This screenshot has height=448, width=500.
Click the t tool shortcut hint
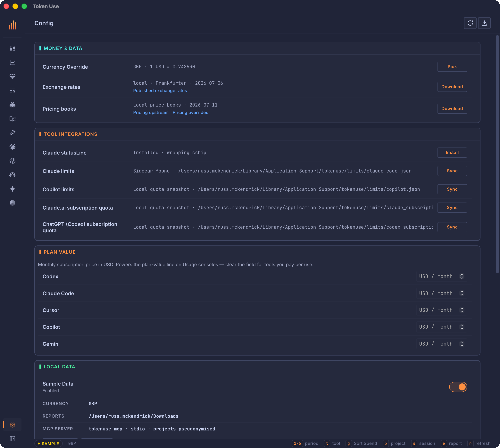pyautogui.click(x=332, y=444)
